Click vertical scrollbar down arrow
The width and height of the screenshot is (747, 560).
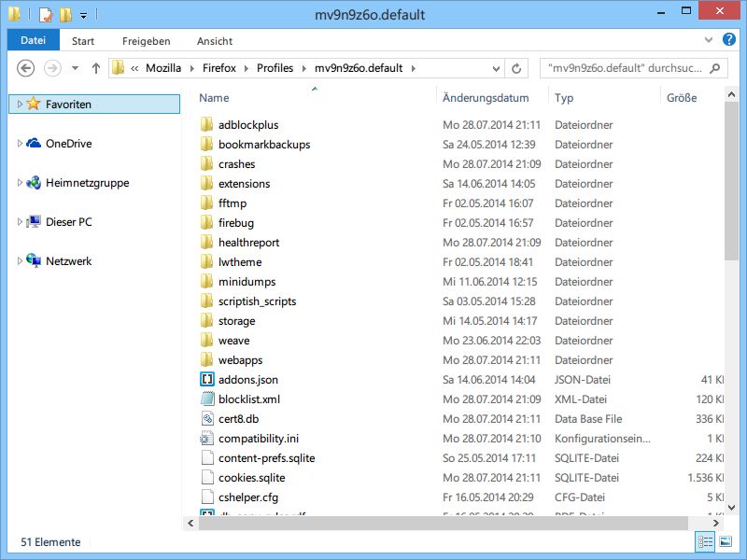click(x=731, y=507)
